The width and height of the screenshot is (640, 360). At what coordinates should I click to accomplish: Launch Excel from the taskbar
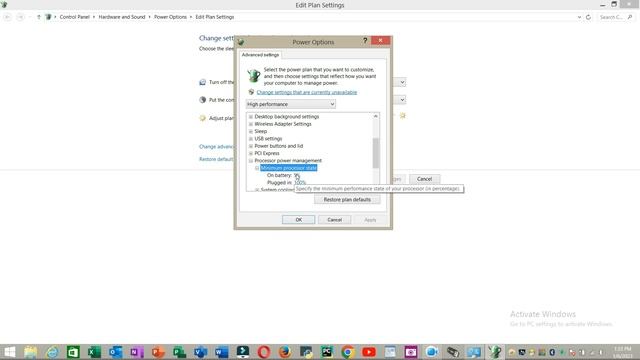click(x=94, y=352)
